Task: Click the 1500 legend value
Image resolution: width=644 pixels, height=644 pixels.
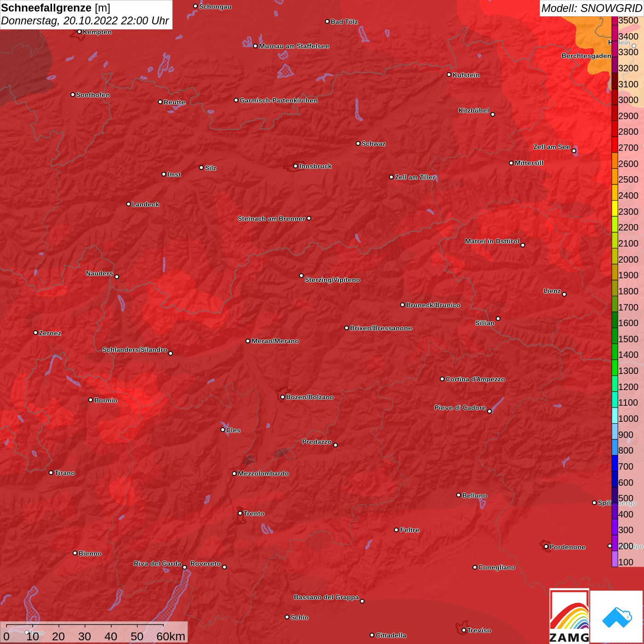Action: (x=628, y=339)
